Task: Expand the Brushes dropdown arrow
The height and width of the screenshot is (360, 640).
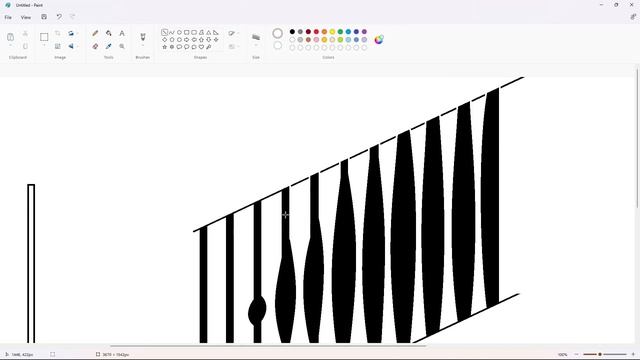Action: coord(143,46)
